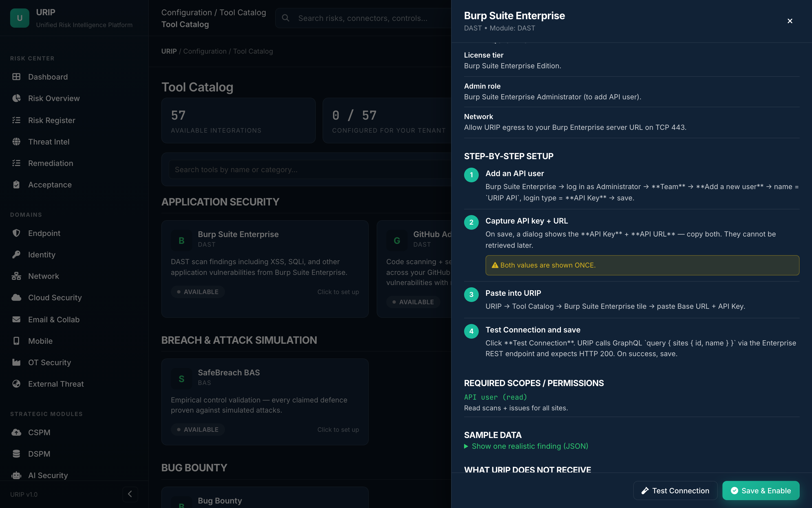Image resolution: width=812 pixels, height=508 pixels.
Task: Click the AI Security robot icon
Action: [x=16, y=475]
